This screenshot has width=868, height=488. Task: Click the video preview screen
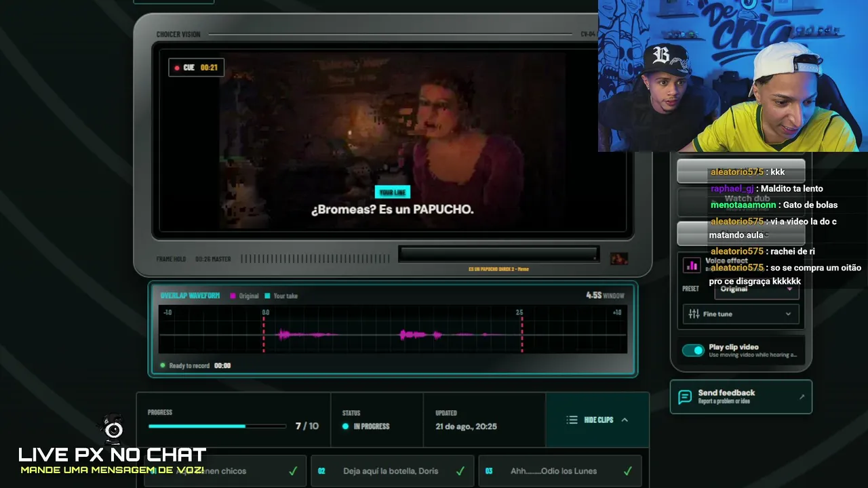click(393, 140)
